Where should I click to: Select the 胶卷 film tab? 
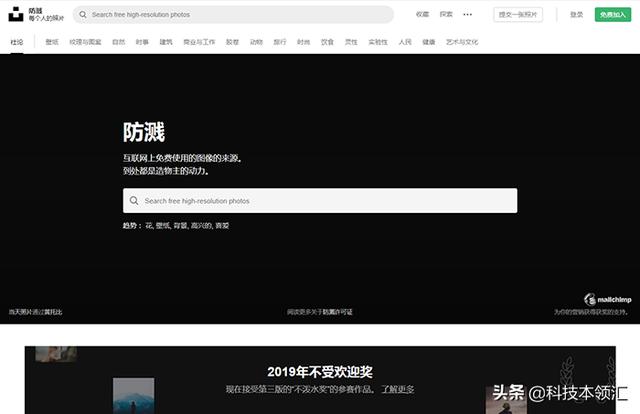[232, 42]
